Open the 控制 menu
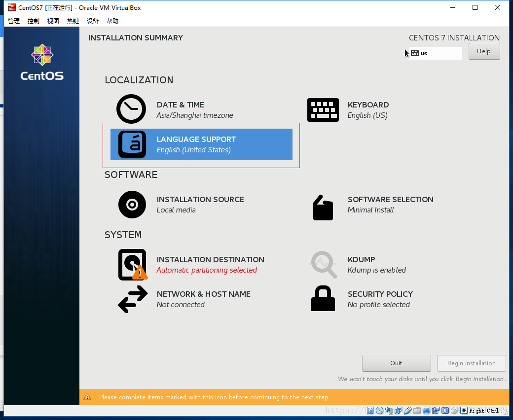 tap(34, 21)
